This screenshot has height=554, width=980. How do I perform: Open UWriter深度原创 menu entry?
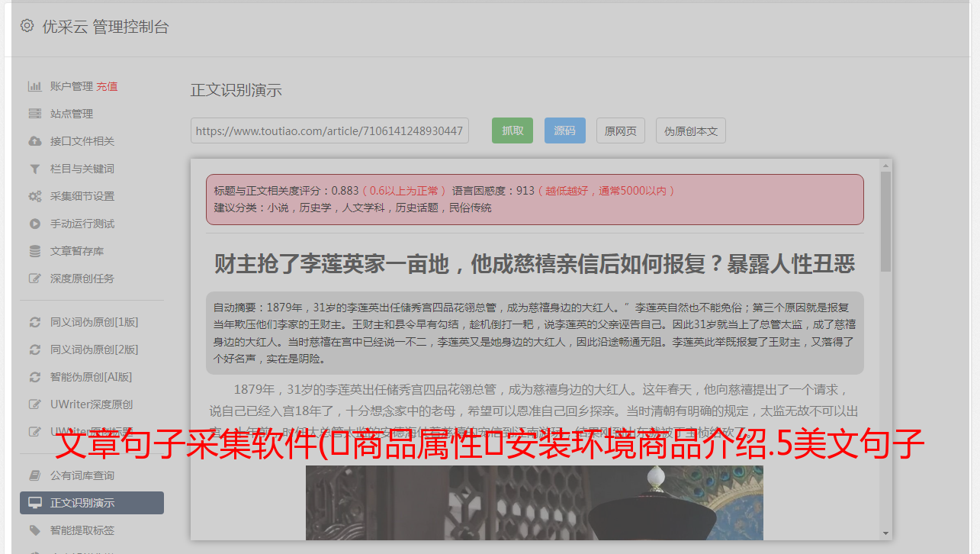[92, 404]
